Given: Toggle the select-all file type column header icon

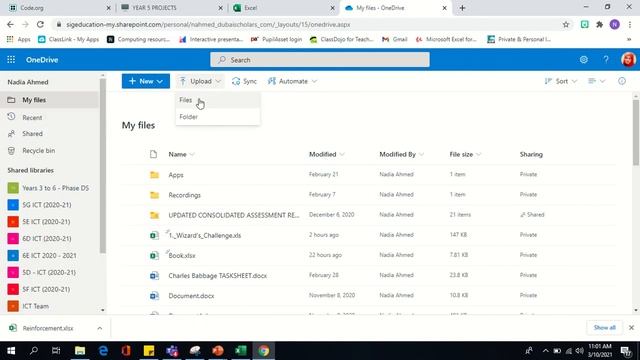Looking at the screenshot, I should (153, 154).
